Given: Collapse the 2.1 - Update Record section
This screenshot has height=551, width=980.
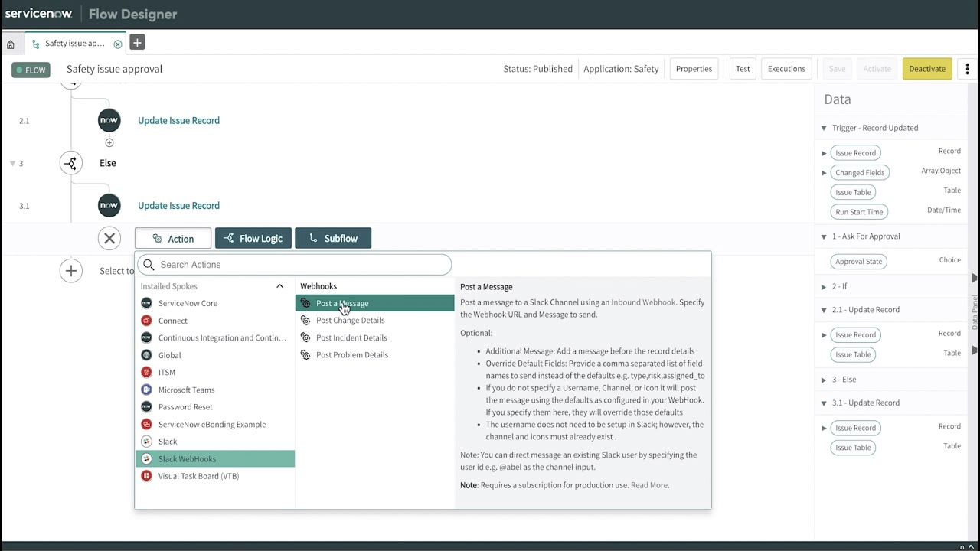Looking at the screenshot, I should [x=824, y=310].
